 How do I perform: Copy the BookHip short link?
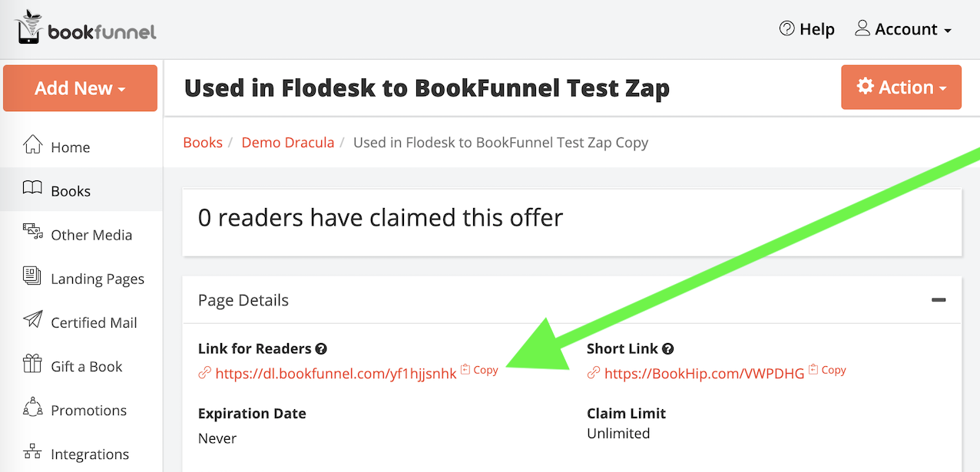tap(827, 370)
